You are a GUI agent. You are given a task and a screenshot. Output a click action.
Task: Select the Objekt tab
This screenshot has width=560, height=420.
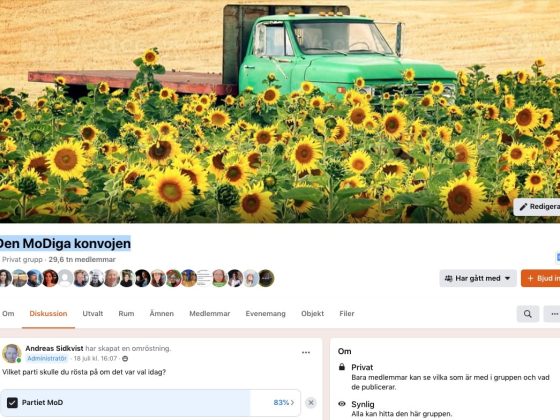tap(312, 314)
